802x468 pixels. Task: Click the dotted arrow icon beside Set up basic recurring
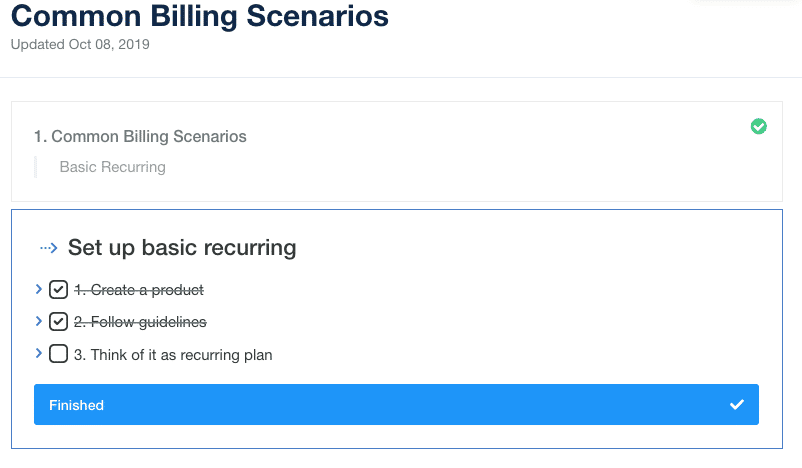tap(49, 249)
